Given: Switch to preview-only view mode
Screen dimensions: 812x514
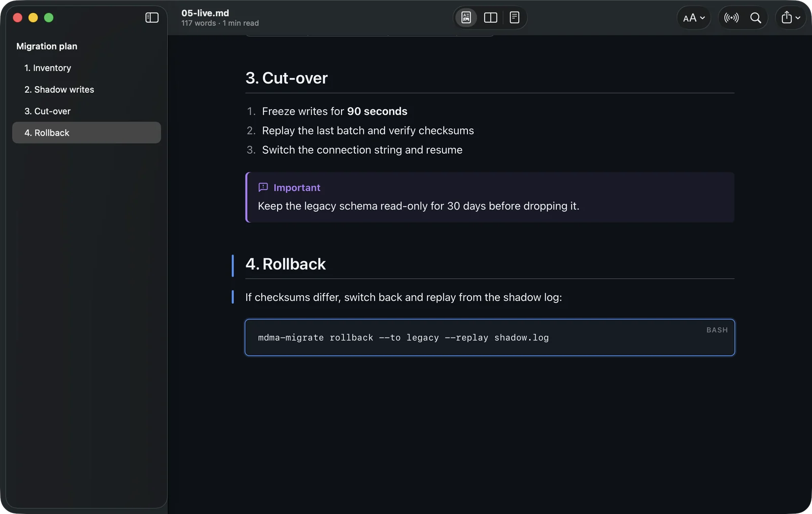Looking at the screenshot, I should (466, 18).
